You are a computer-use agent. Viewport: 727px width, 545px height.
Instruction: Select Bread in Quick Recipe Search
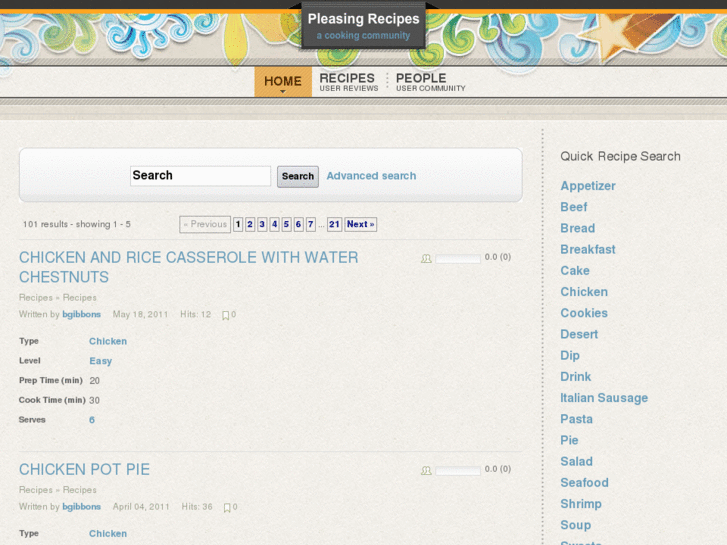(x=578, y=228)
